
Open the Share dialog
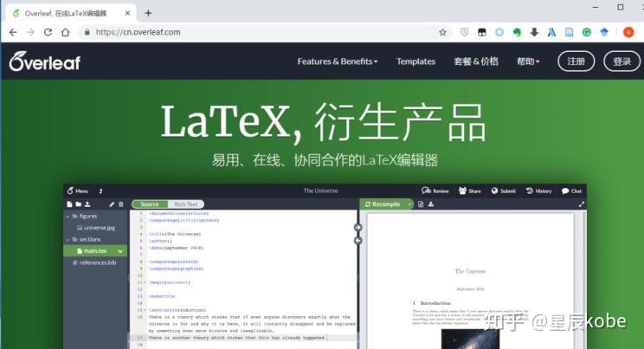469,191
